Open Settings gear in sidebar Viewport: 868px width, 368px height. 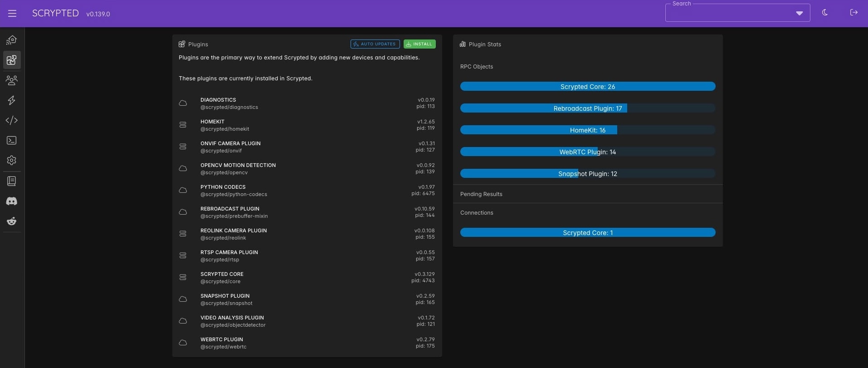click(x=12, y=160)
